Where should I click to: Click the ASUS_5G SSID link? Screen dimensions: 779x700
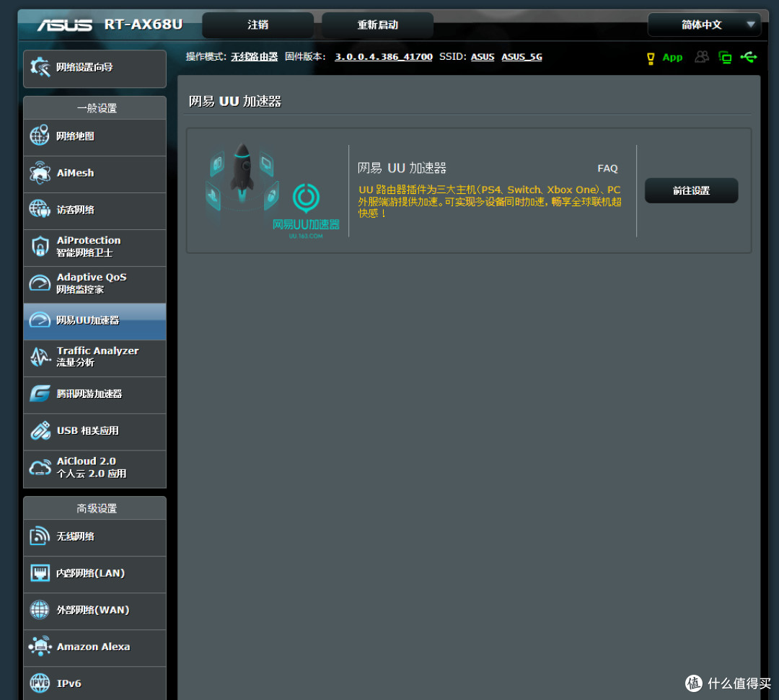521,57
